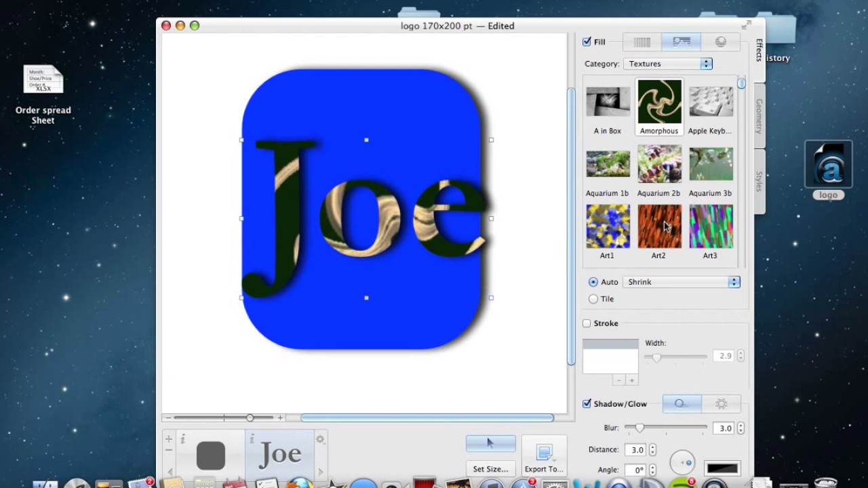
Task: Select the arrow pointer tool
Action: [490, 443]
